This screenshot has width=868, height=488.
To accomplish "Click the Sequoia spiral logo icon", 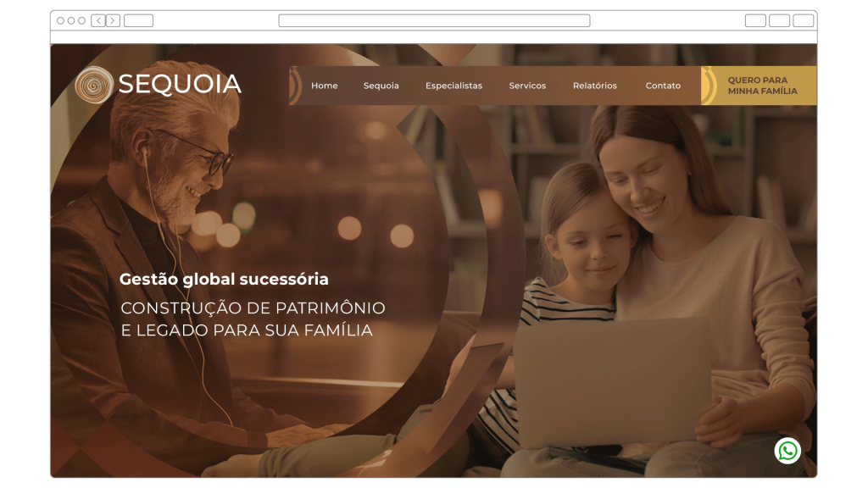I will point(93,86).
